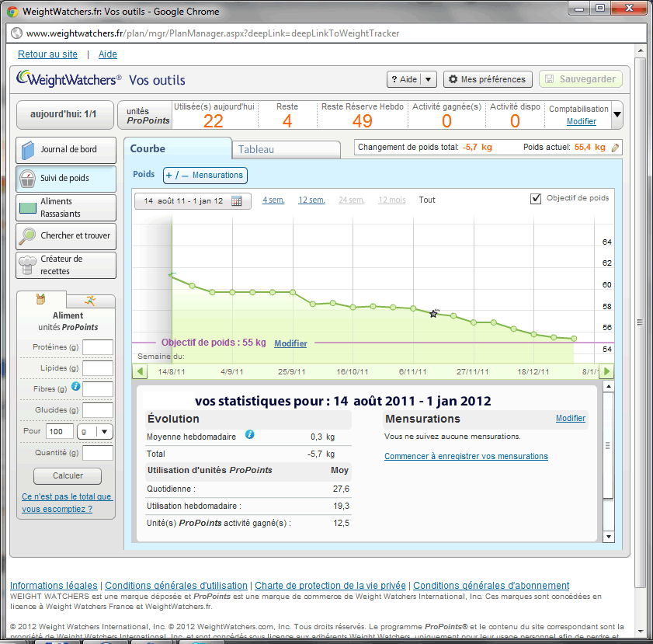
Task: Toggle the Objectif de poids checkbox
Action: point(536,199)
